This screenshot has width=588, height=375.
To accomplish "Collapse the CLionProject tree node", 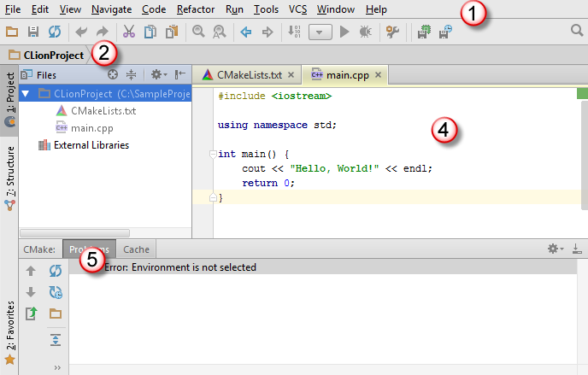I will tap(26, 93).
